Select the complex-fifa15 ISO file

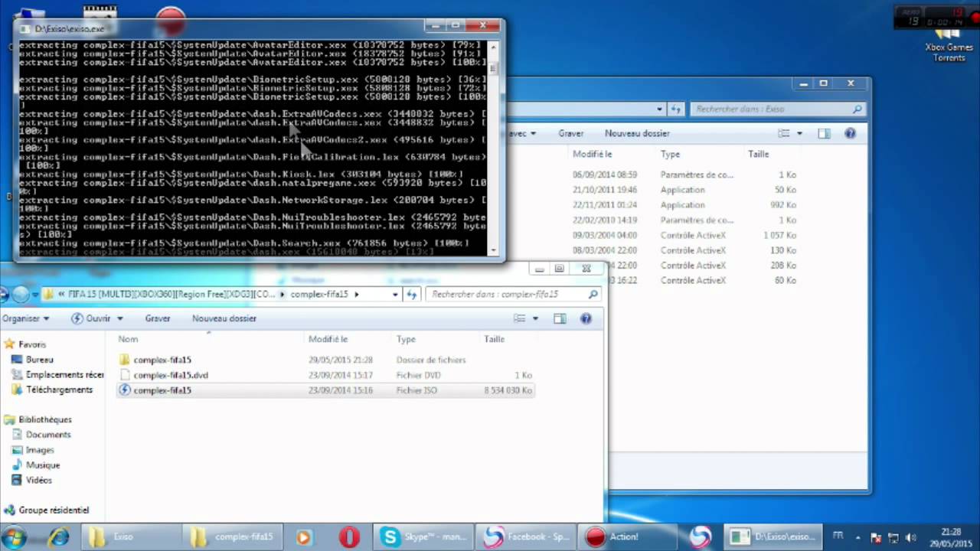(162, 390)
